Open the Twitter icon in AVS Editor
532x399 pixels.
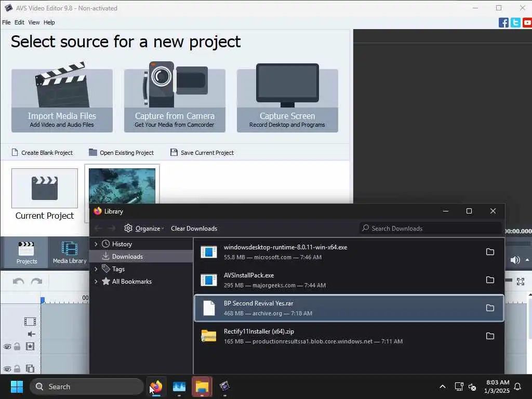[515, 22]
